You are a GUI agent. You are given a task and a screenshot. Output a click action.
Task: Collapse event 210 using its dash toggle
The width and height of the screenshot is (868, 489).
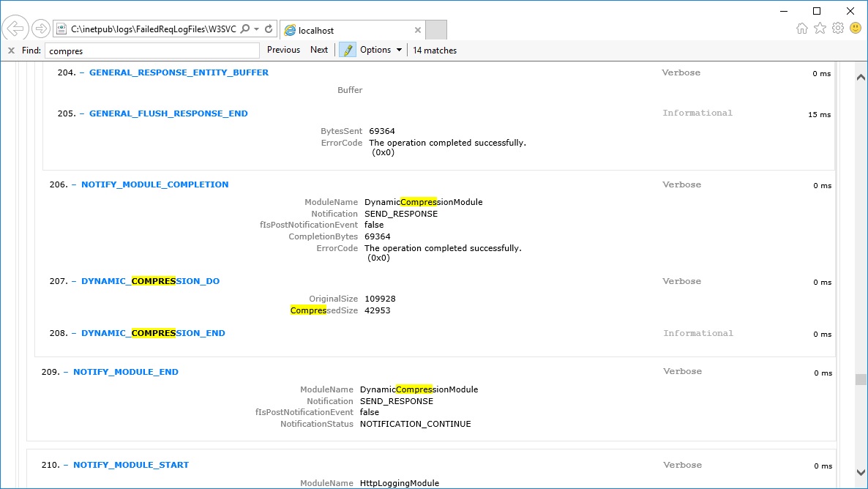(66, 465)
